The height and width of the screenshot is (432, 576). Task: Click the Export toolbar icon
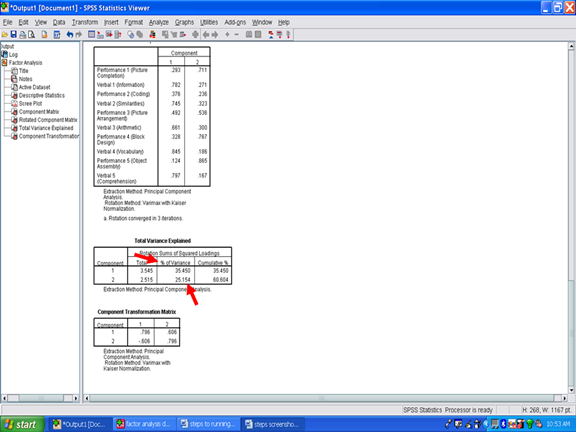[44, 35]
